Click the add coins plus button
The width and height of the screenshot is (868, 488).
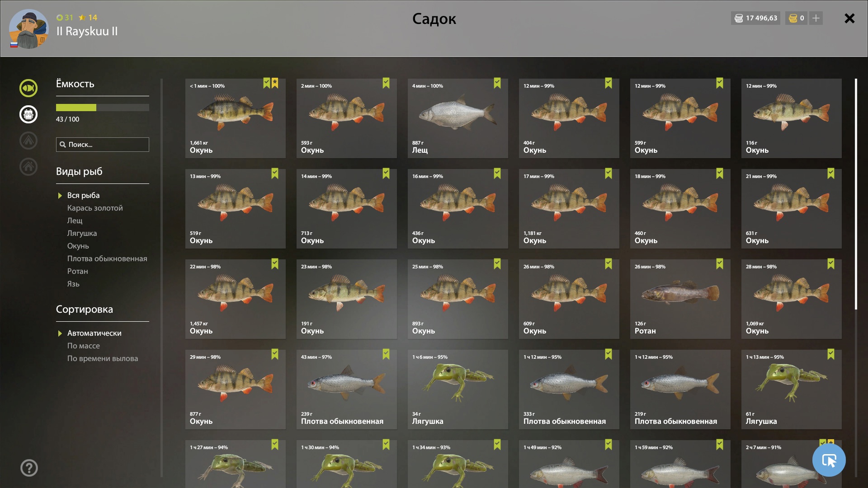tap(816, 18)
